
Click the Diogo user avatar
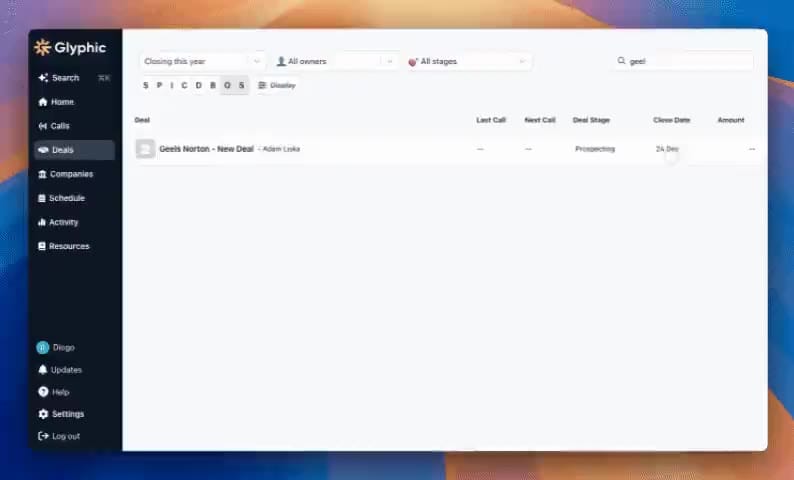click(x=43, y=347)
